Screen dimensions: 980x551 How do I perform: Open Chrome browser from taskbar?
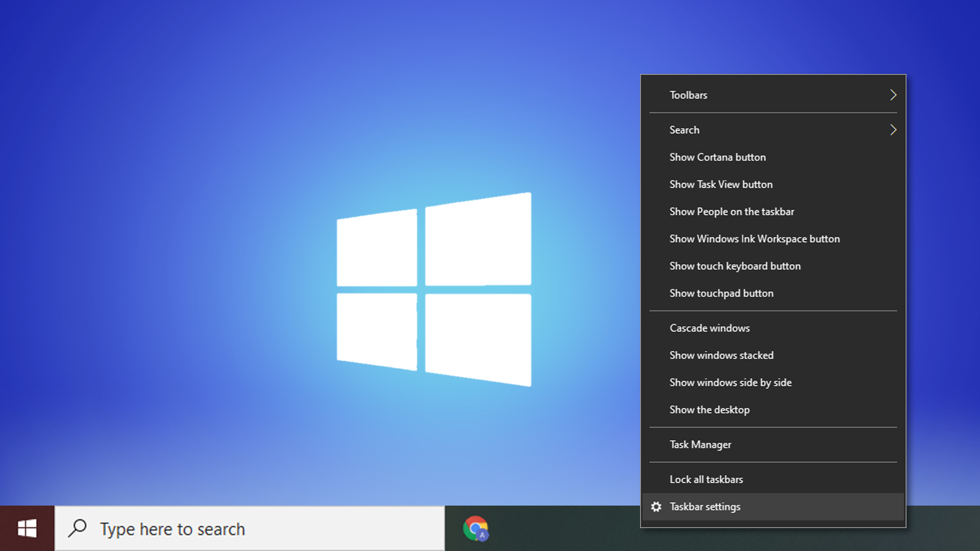(475, 529)
